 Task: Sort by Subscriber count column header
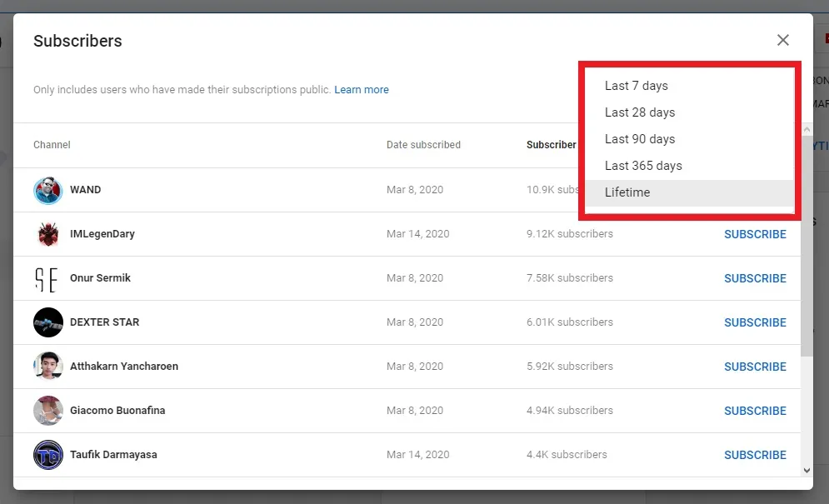pos(552,145)
